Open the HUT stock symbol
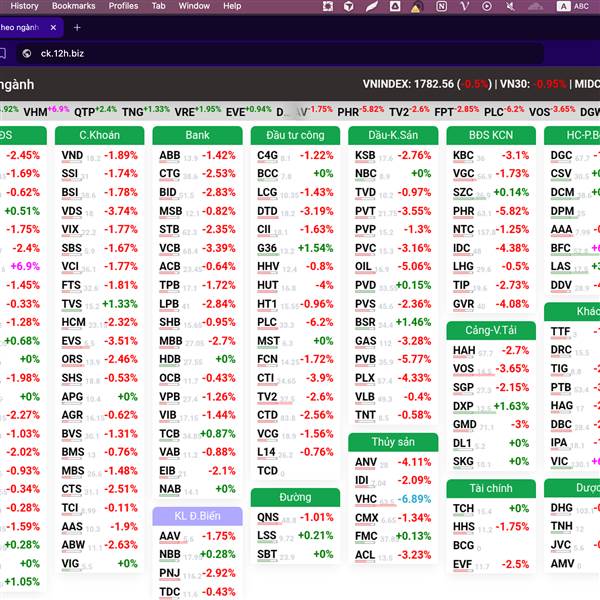 pyautogui.click(x=267, y=285)
